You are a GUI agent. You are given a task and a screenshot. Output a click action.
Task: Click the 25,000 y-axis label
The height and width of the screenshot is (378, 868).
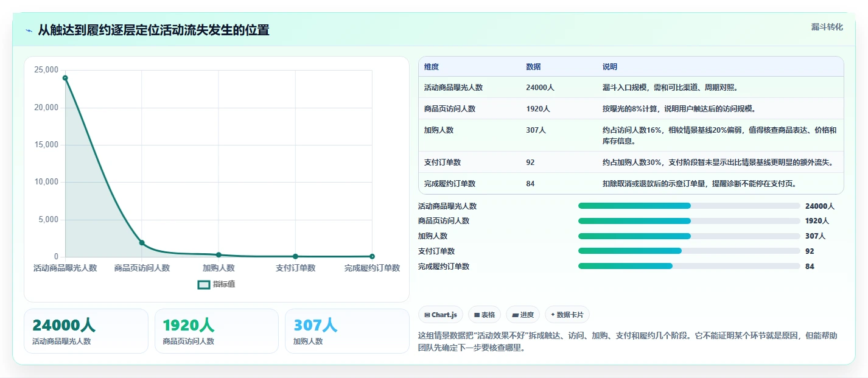pos(46,71)
